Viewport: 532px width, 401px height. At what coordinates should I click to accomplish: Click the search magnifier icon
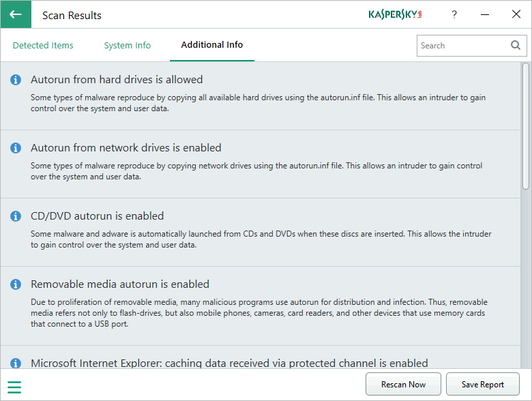click(x=516, y=46)
